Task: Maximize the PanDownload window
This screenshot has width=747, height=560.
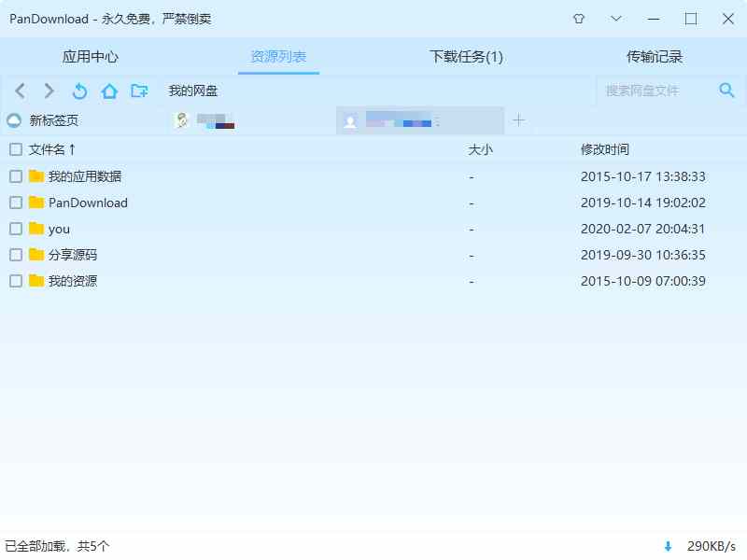Action: click(691, 19)
